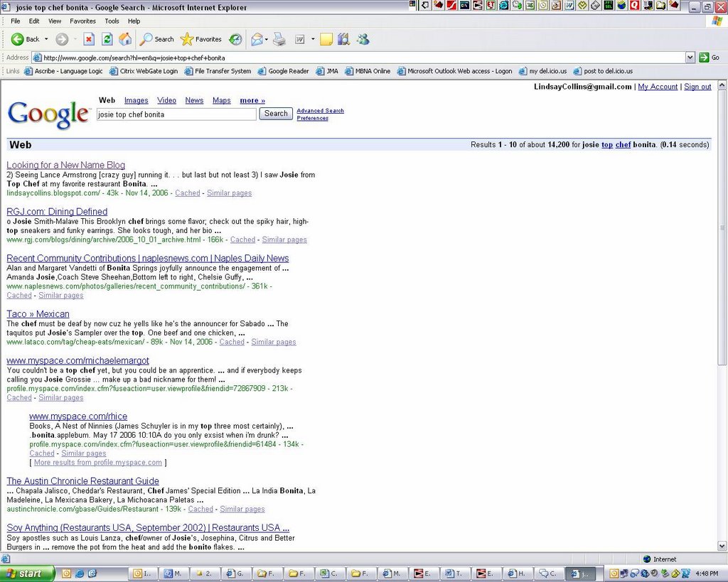Open the Tools menu
Image resolution: width=728 pixels, height=582 pixels.
pos(112,21)
